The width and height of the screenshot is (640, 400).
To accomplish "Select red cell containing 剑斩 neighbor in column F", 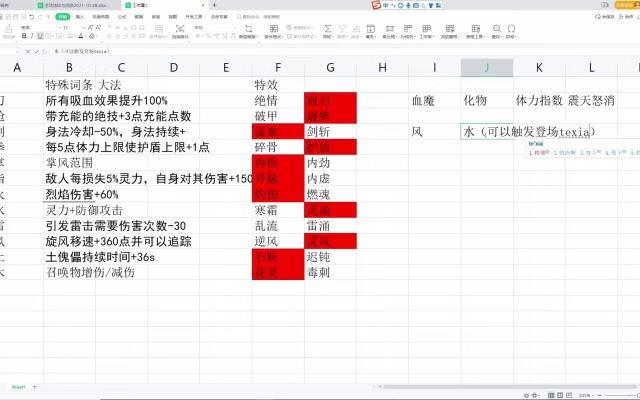I will pos(278,131).
